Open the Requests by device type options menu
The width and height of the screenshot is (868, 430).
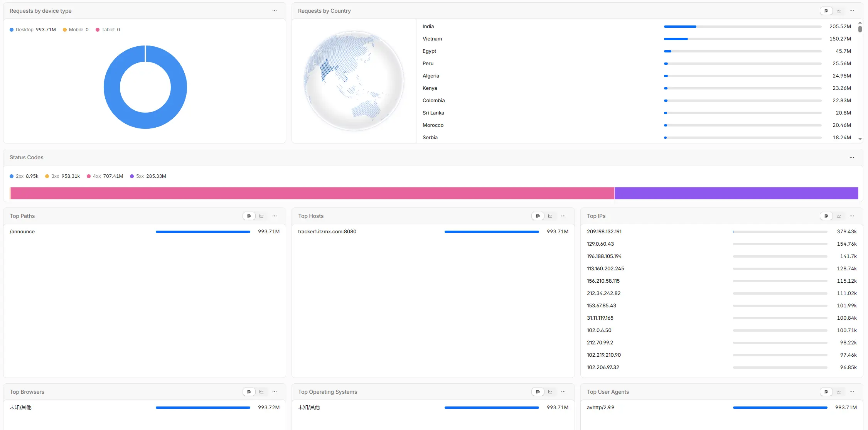275,11
